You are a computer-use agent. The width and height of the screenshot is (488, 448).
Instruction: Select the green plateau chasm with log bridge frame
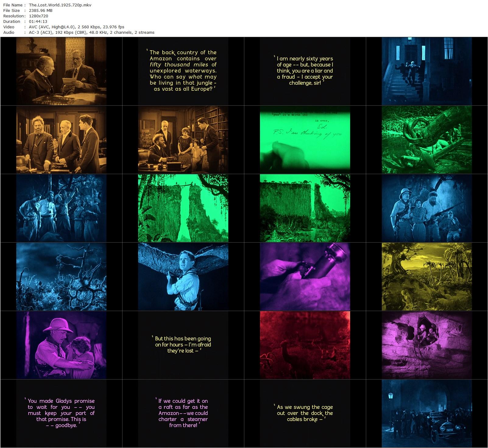(183, 208)
